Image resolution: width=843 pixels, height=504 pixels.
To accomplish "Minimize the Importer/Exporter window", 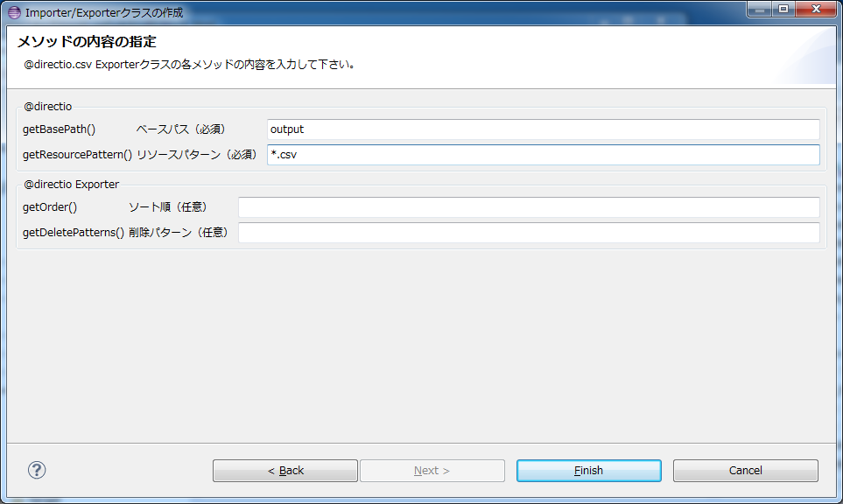I will pyautogui.click(x=760, y=9).
